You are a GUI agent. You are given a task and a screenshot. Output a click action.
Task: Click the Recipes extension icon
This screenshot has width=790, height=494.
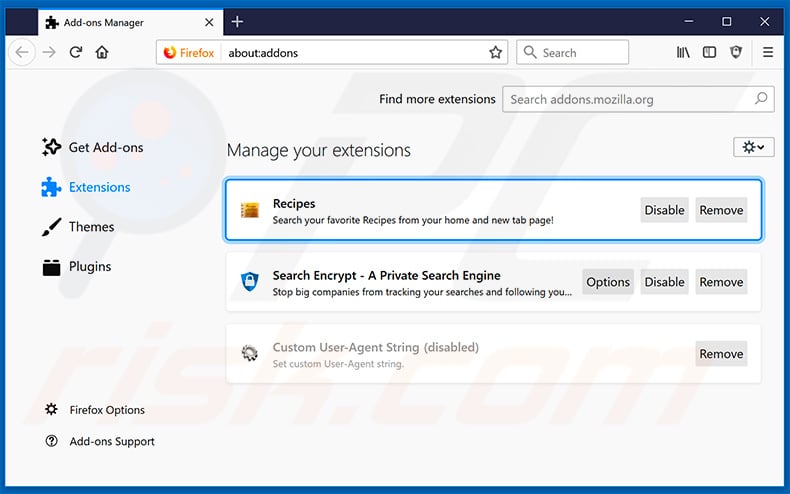(x=249, y=210)
